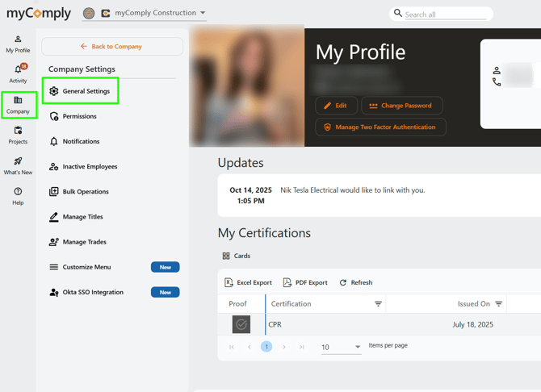This screenshot has width=541, height=392.
Task: Click Back to Company button
Action: [x=112, y=46]
